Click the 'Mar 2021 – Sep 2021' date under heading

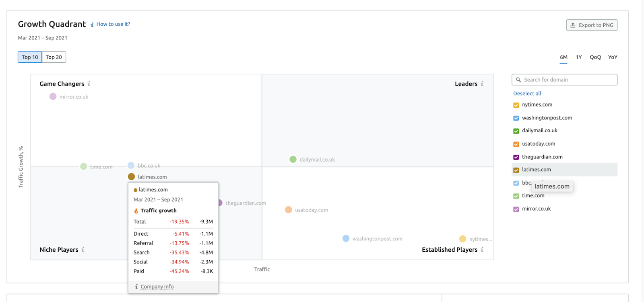pos(43,38)
